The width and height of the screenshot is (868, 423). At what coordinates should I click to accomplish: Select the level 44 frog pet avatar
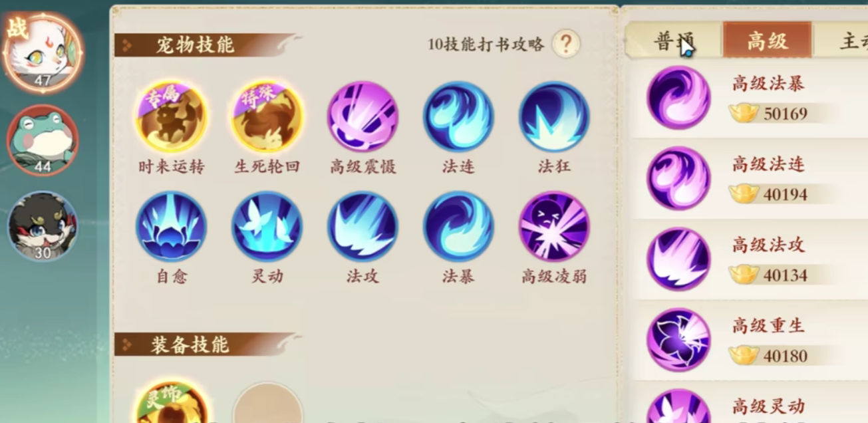point(43,140)
